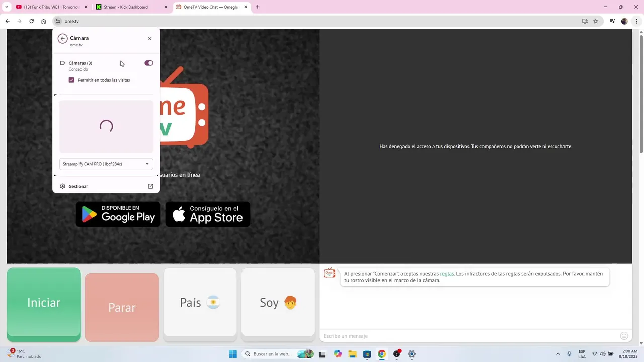Click the Parar button
The width and height of the screenshot is (644, 362).
tap(122, 307)
